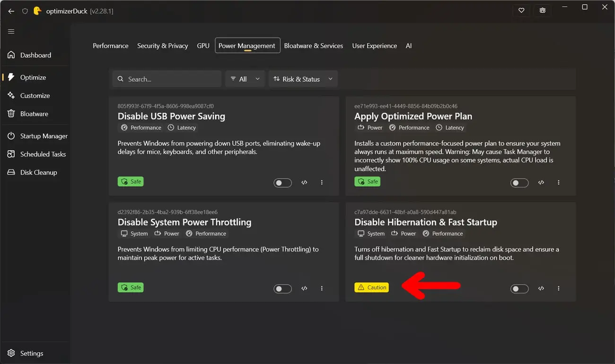Click the back arrow in title bar

[x=11, y=11]
